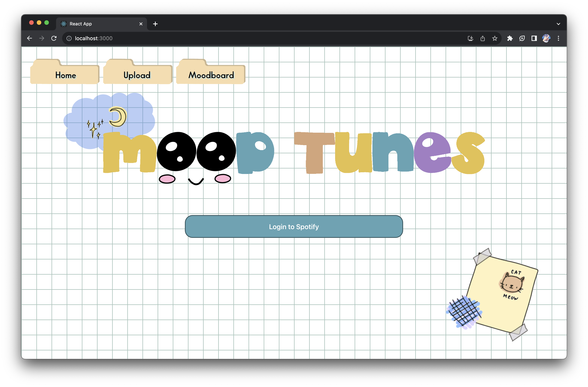Open the Moodboard folder tab
Image resolution: width=588 pixels, height=387 pixels.
[x=211, y=75]
